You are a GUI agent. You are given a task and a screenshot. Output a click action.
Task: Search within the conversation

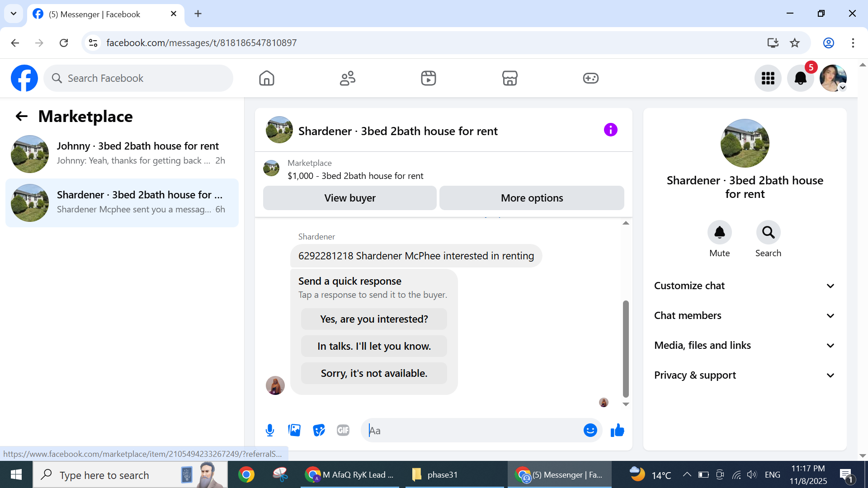tap(768, 233)
